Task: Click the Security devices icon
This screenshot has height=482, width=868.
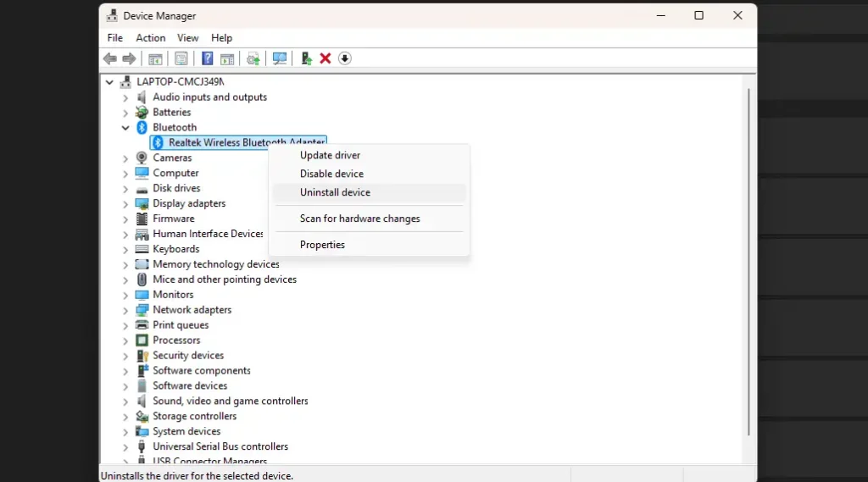Action: pyautogui.click(x=142, y=355)
